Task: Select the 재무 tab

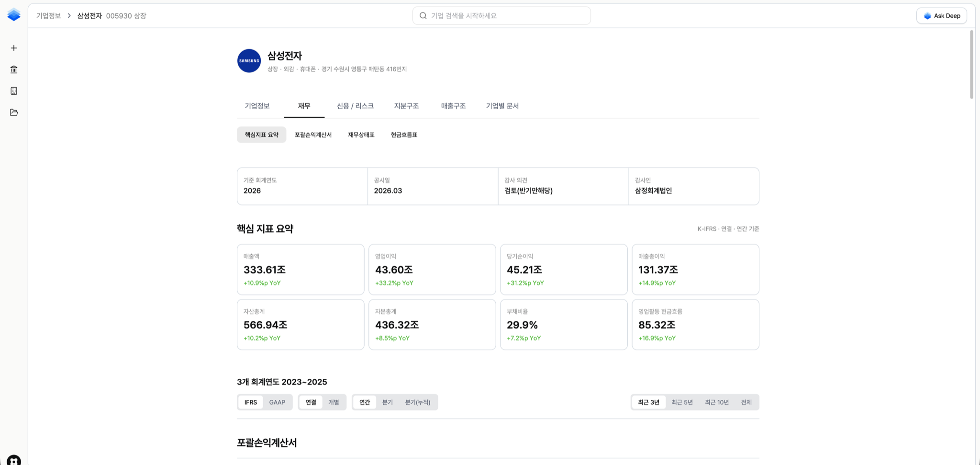Action: (x=304, y=106)
